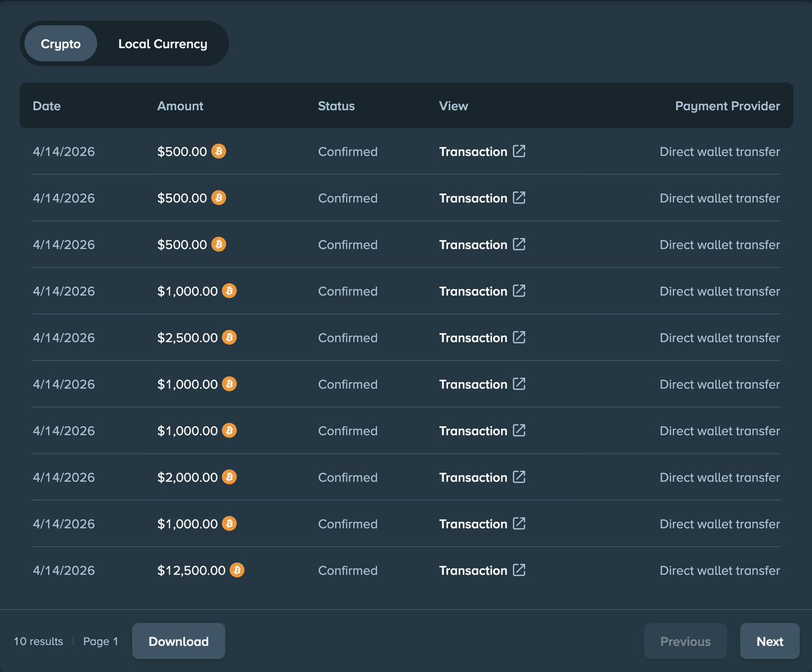
Task: Click Bitcoin icon in $1,000.00 row directly above $2,500.00
Action: coord(229,291)
